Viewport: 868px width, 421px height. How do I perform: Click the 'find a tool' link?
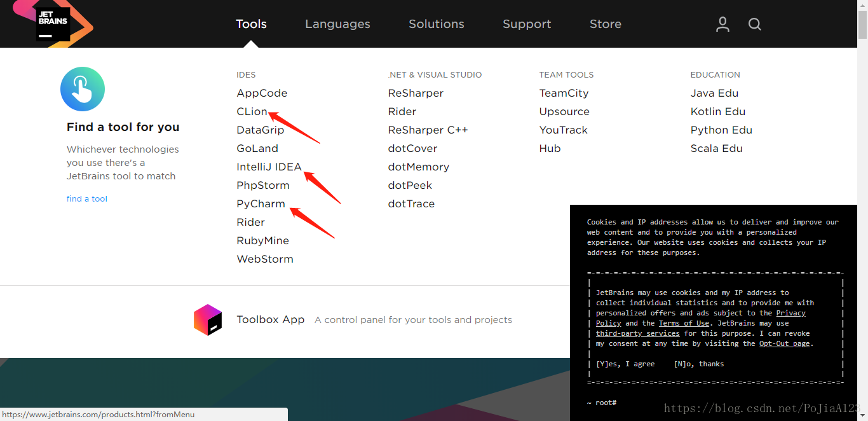(x=87, y=198)
